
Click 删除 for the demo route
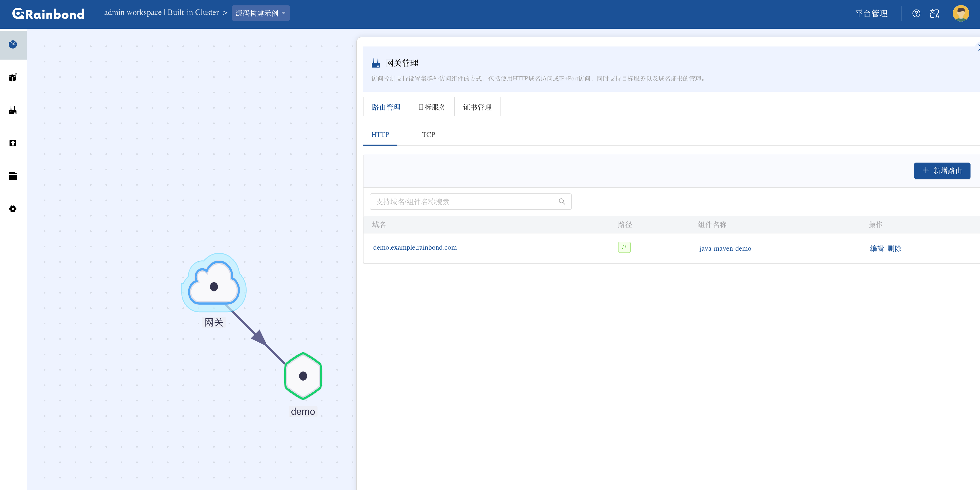click(894, 248)
